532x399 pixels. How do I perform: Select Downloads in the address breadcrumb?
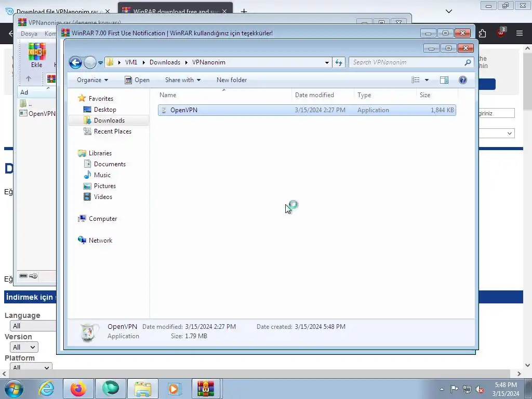click(x=165, y=62)
